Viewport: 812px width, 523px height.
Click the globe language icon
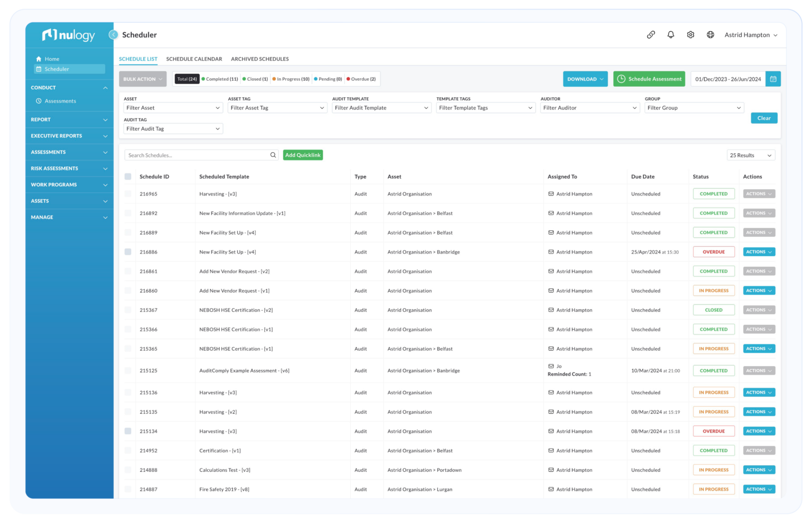tap(710, 35)
